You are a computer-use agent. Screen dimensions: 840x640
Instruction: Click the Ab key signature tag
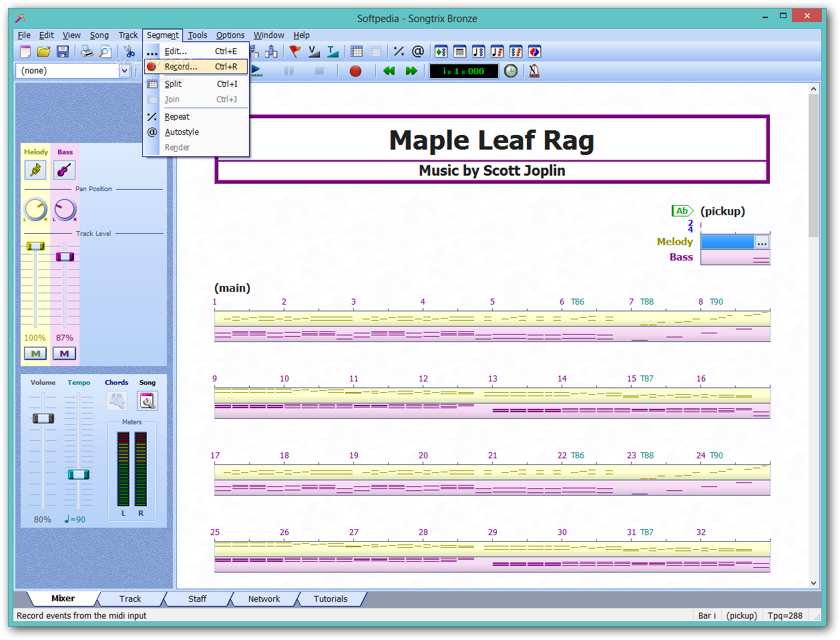pos(682,211)
